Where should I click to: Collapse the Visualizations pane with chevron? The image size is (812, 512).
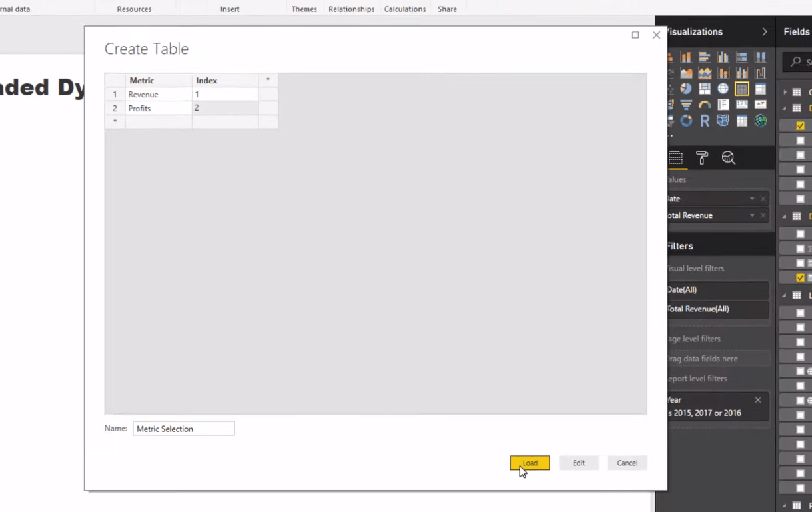(765, 32)
